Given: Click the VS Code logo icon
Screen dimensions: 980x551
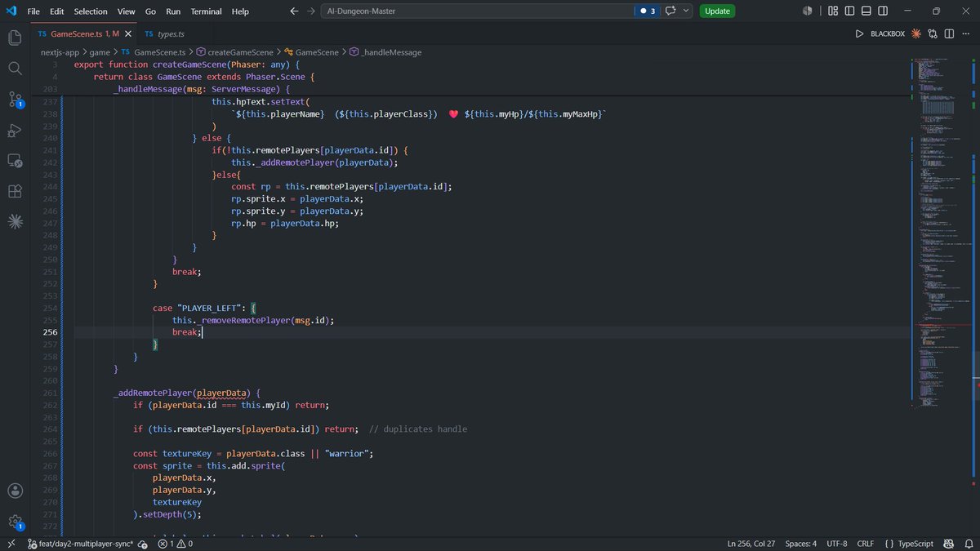Looking at the screenshot, I should pyautogui.click(x=11, y=11).
